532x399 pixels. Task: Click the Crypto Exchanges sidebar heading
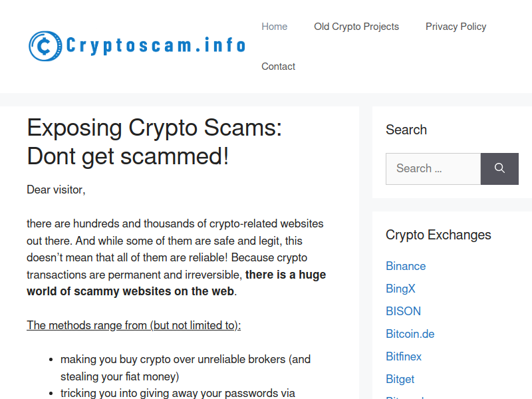pyautogui.click(x=438, y=235)
